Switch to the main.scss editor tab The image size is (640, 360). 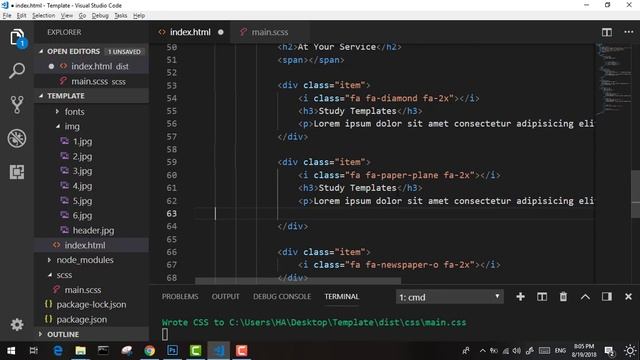pyautogui.click(x=270, y=32)
